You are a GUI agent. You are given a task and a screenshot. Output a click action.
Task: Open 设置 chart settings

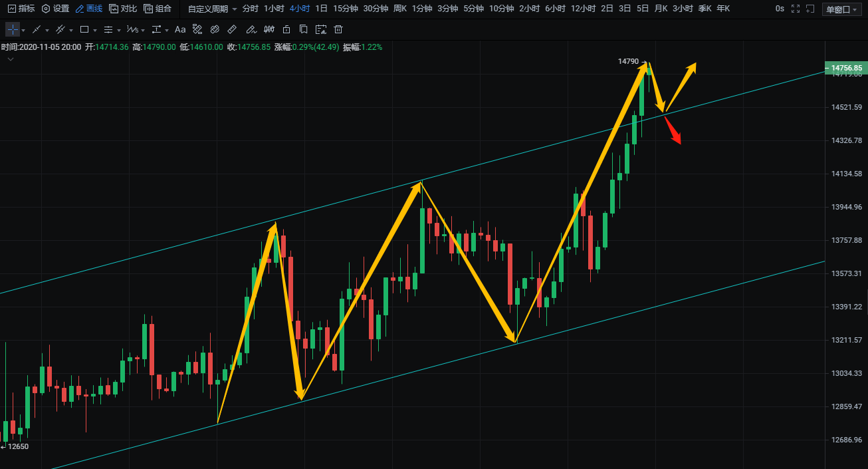point(55,9)
